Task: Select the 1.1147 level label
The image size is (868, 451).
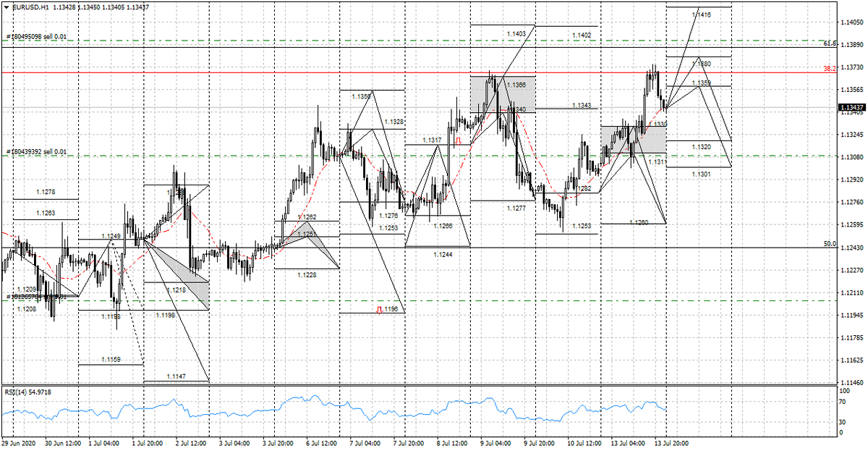Action: click(x=176, y=376)
